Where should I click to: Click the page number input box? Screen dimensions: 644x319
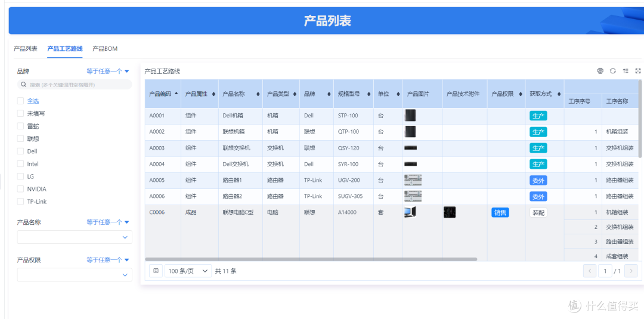tap(605, 271)
